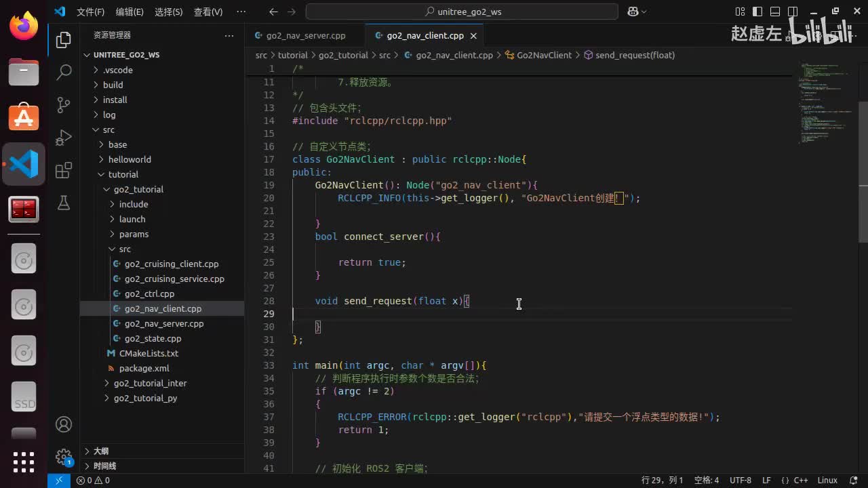
Task: Open the 选择(S) menu
Action: pos(169,12)
